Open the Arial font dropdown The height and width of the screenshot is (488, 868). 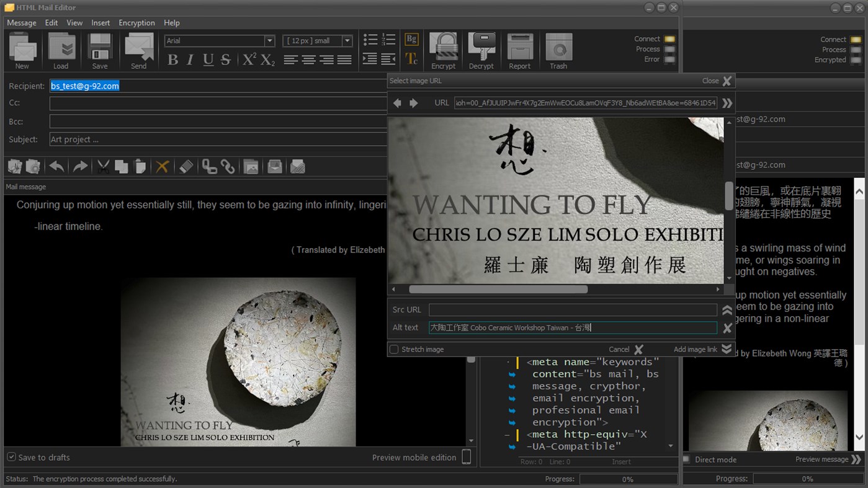(269, 41)
